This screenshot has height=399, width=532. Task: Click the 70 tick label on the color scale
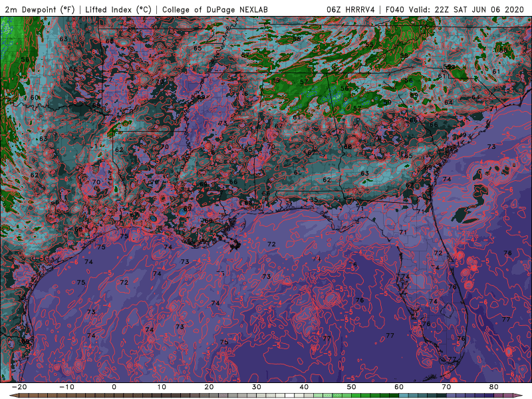tap(446, 387)
